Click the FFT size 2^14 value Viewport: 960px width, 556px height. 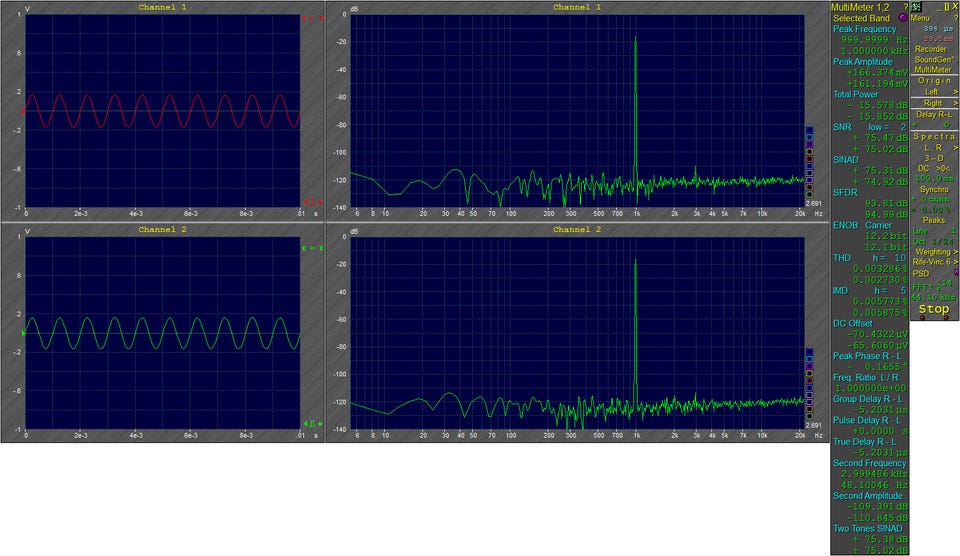point(933,285)
